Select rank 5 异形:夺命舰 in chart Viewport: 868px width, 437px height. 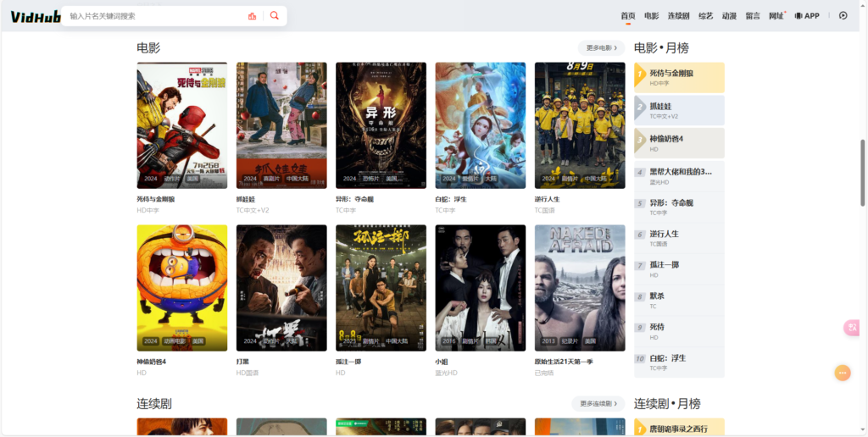pos(679,207)
